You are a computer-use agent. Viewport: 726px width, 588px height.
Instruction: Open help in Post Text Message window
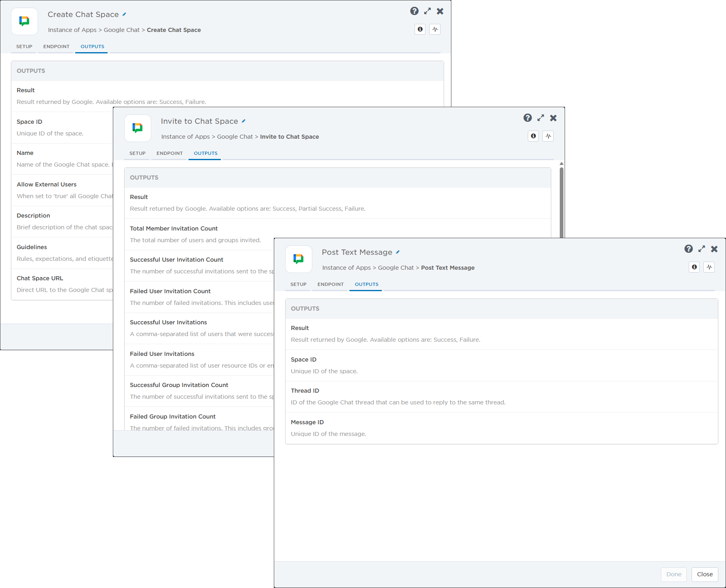[x=688, y=249]
